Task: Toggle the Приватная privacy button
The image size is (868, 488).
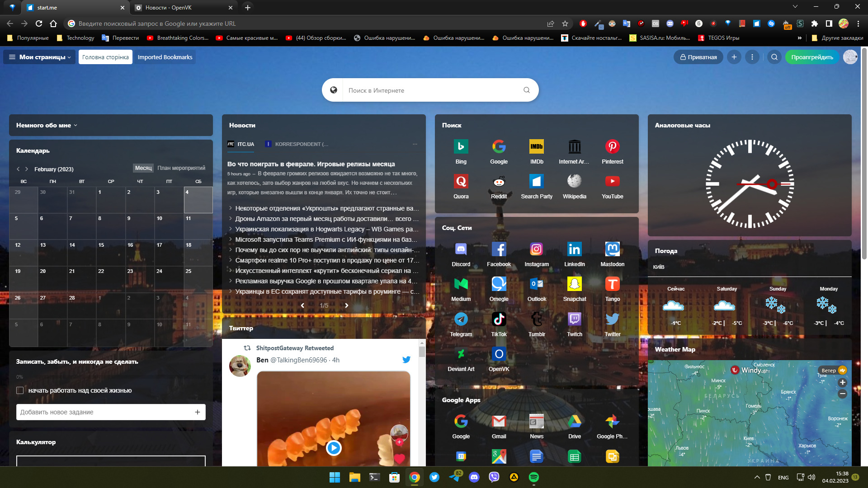Action: [698, 57]
